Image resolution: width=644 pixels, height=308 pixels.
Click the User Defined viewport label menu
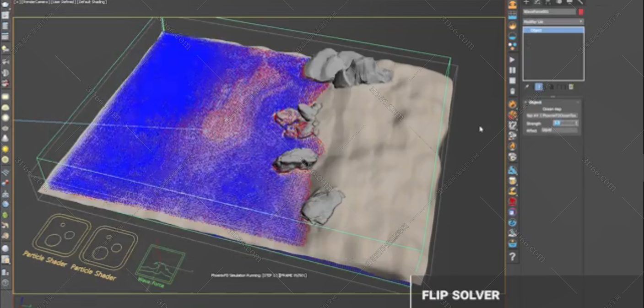tap(63, 2)
